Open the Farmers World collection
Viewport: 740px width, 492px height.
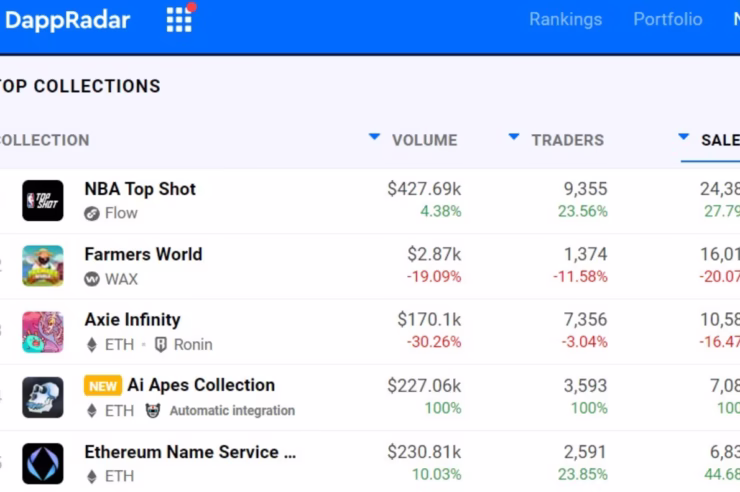click(x=143, y=254)
